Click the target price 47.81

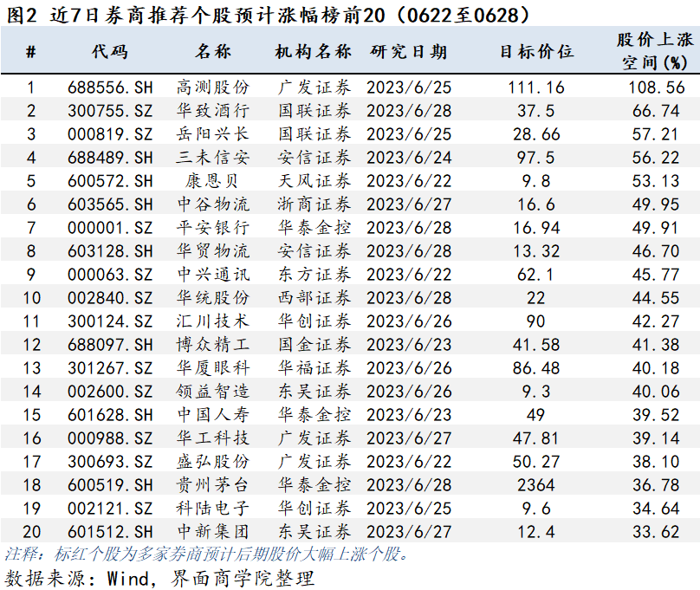535,438
